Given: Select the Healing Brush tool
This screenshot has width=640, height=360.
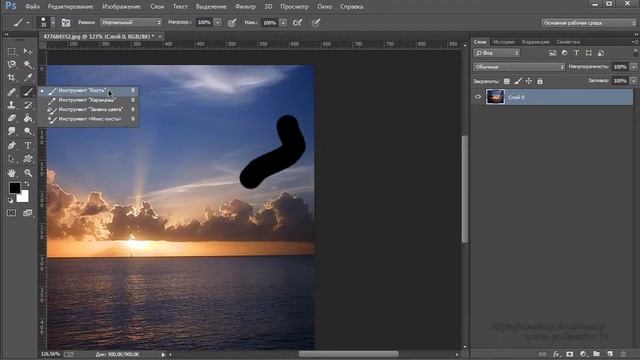Looking at the screenshot, I should tap(11, 92).
